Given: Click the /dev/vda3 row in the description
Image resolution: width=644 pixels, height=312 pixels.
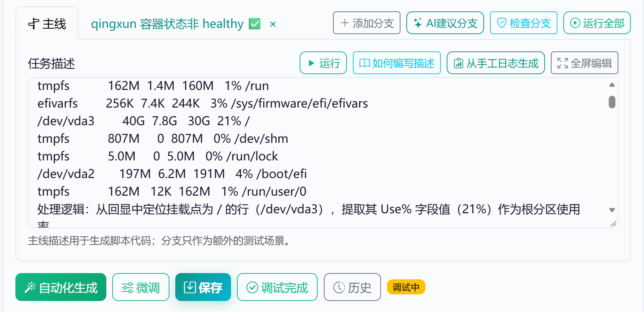Looking at the screenshot, I should pyautogui.click(x=143, y=121).
